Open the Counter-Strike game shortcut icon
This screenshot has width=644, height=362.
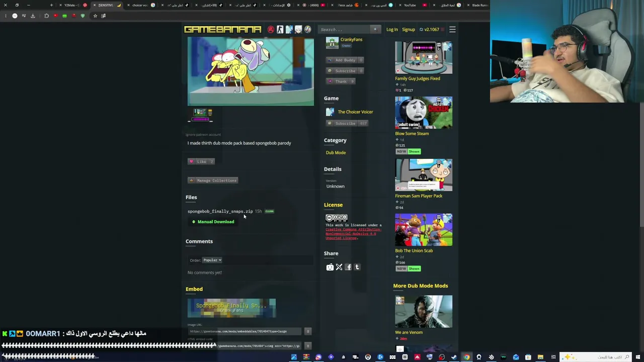[280, 30]
